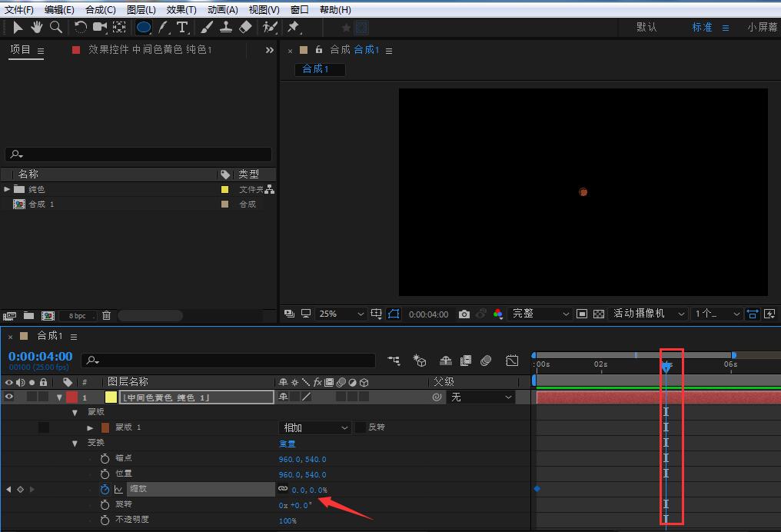Toggle the 缩放 stopwatch animation
Viewport: 781px width, 532px height.
coord(105,489)
